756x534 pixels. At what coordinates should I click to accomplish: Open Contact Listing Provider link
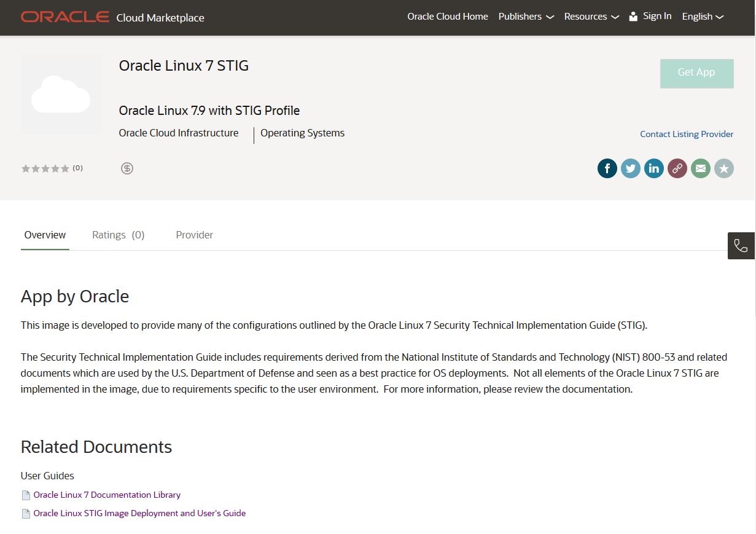click(x=687, y=134)
